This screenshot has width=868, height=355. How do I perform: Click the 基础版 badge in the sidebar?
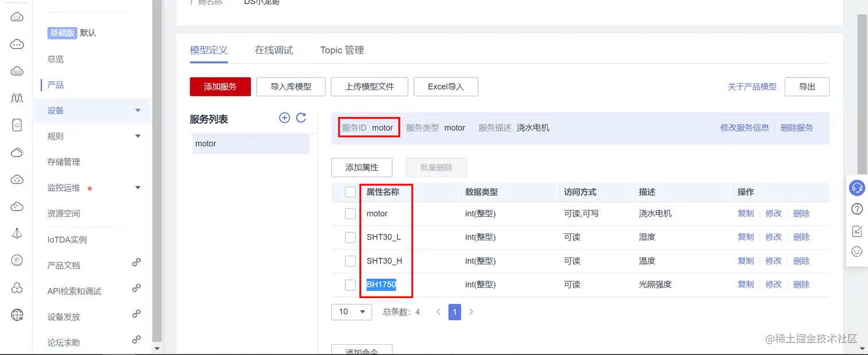click(62, 33)
